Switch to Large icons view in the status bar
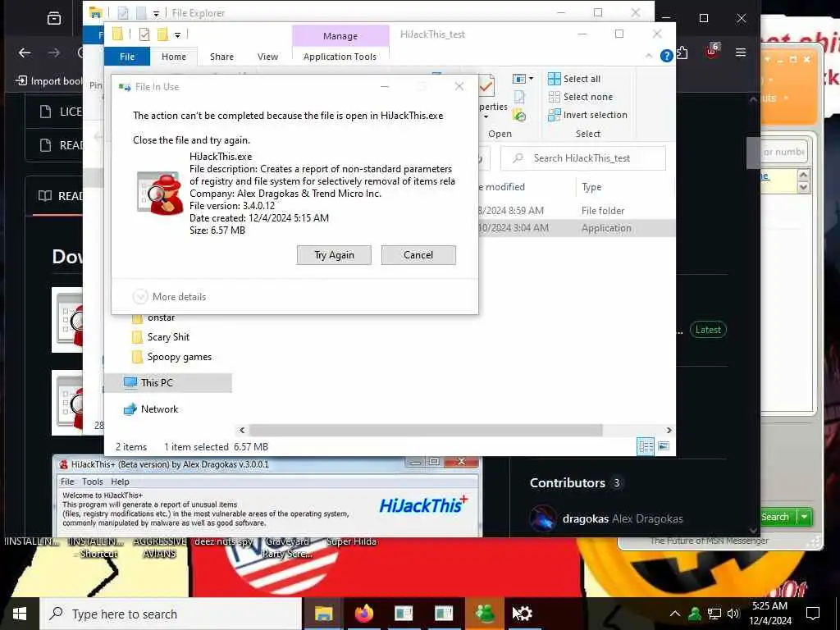 (x=664, y=446)
